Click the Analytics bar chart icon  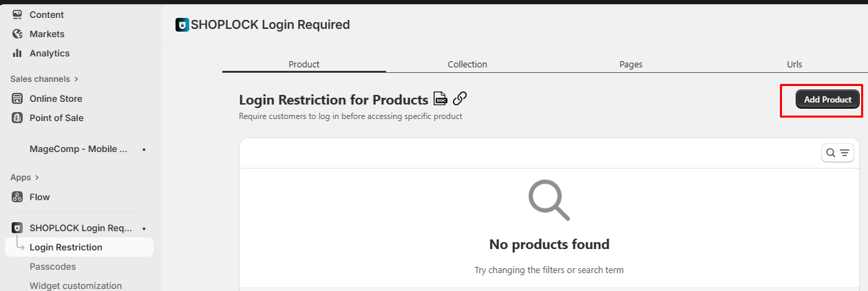click(17, 53)
